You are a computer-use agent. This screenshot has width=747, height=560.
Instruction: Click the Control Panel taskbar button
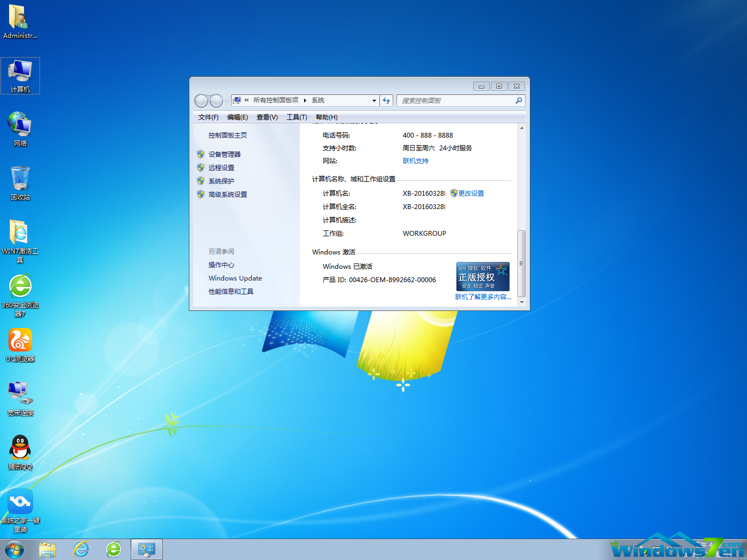pos(147,549)
